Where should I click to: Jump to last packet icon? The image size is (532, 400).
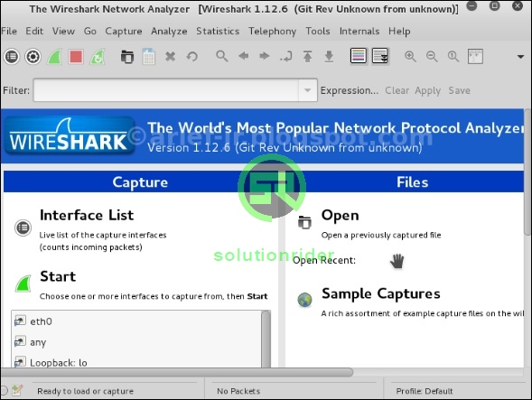point(329,56)
